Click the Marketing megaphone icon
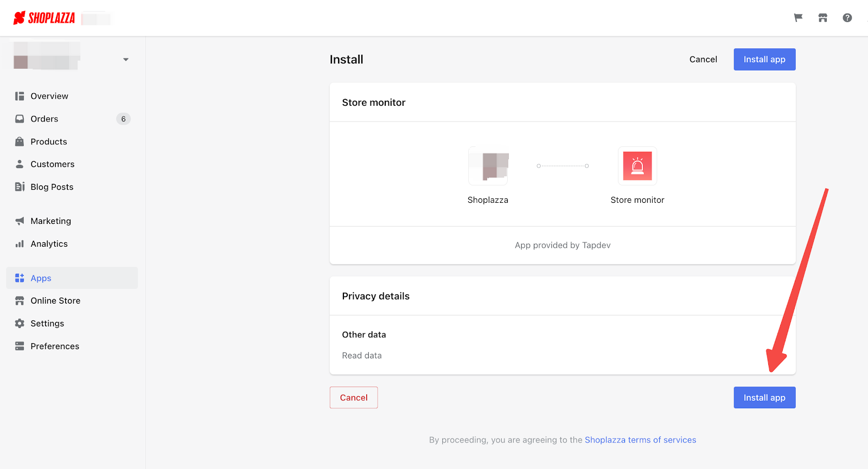This screenshot has width=868, height=469. pos(20,221)
